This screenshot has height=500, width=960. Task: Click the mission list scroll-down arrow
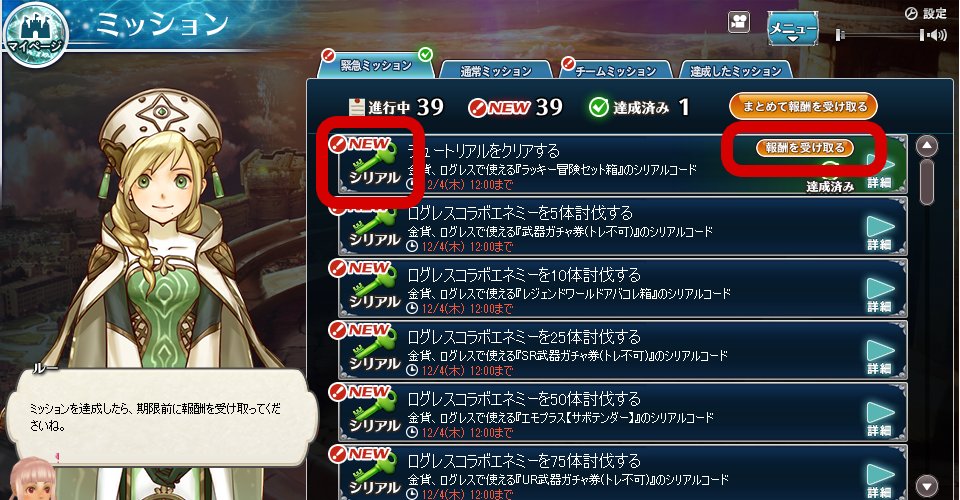tap(927, 486)
